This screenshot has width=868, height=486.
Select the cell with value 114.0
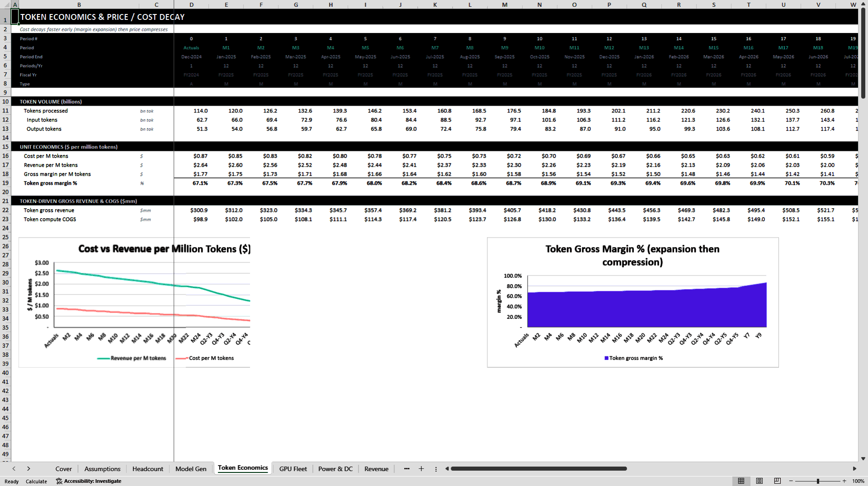[x=191, y=111]
